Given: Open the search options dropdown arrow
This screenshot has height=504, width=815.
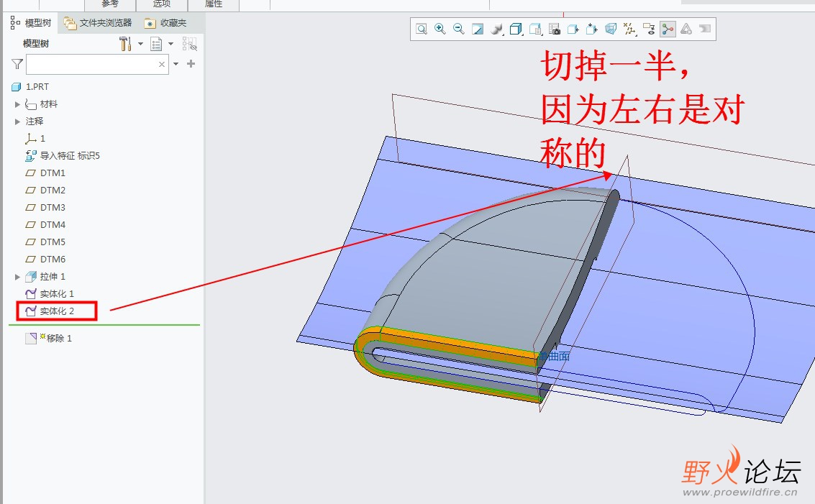Looking at the screenshot, I should (x=176, y=64).
